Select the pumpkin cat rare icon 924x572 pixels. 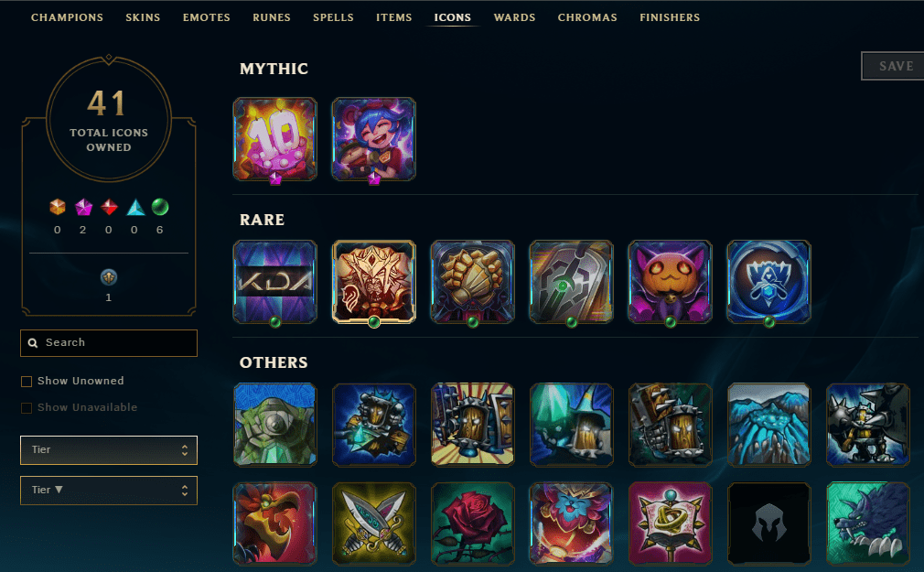[670, 282]
